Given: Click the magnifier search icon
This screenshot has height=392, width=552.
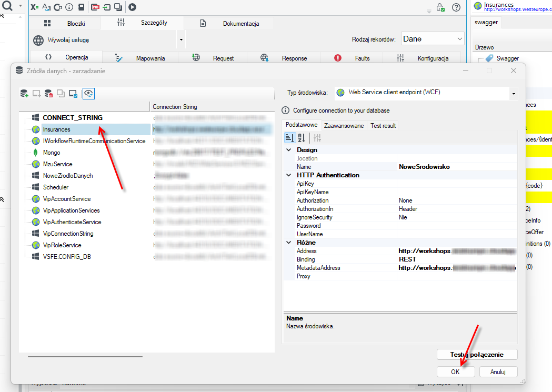Looking at the screenshot, I should click(x=7, y=5).
